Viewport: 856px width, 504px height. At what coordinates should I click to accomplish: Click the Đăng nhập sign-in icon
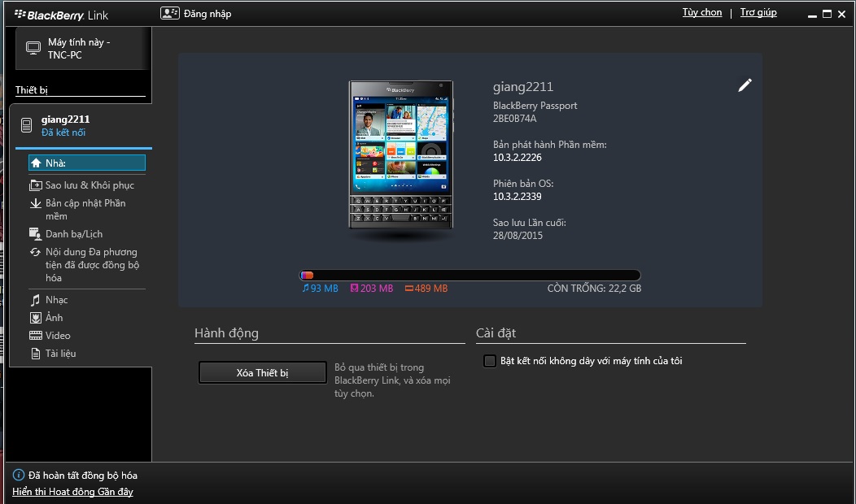pyautogui.click(x=170, y=13)
